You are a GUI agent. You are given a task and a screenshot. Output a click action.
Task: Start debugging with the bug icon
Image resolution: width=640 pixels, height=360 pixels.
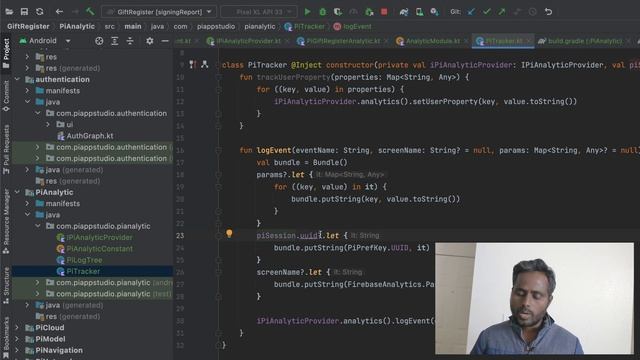pos(322,12)
